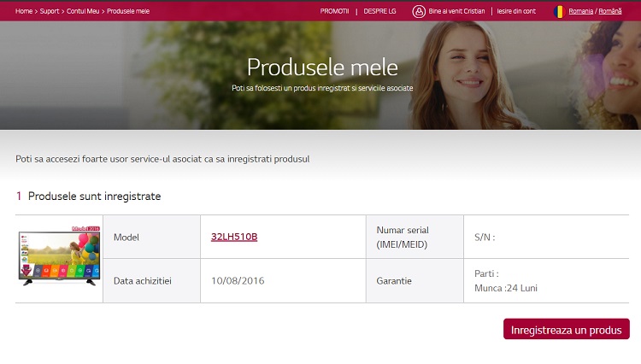
Task: Go to Home in the breadcrumb
Action: [24, 11]
